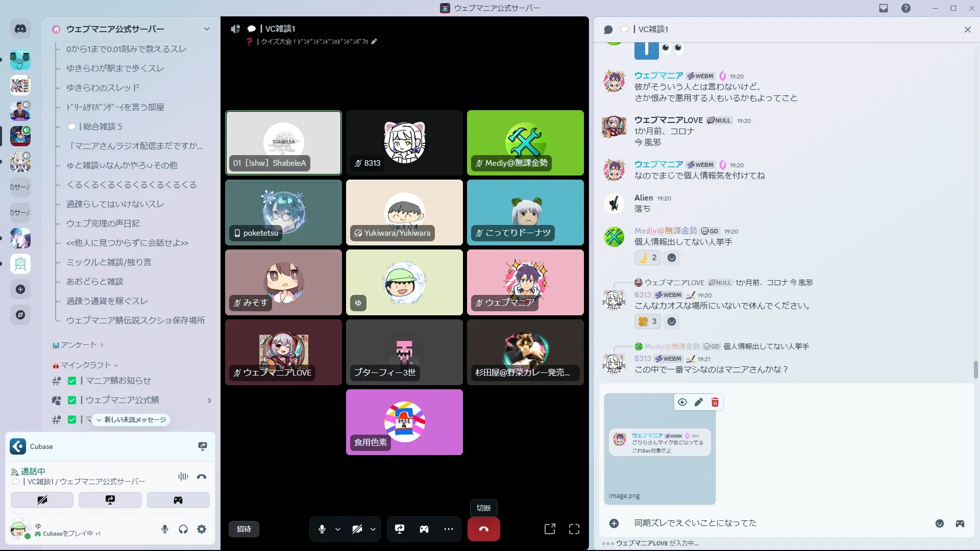
Task: Click the red disconnect call button
Action: pyautogui.click(x=483, y=529)
